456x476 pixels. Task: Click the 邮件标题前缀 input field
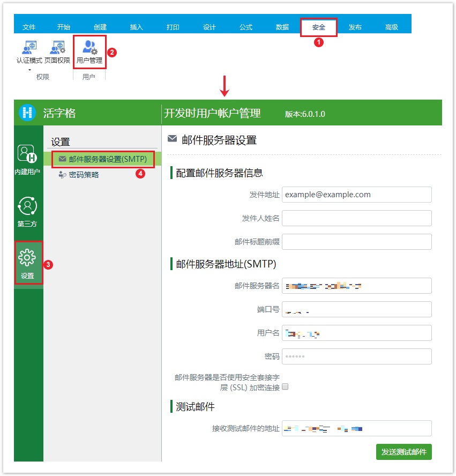(x=357, y=242)
